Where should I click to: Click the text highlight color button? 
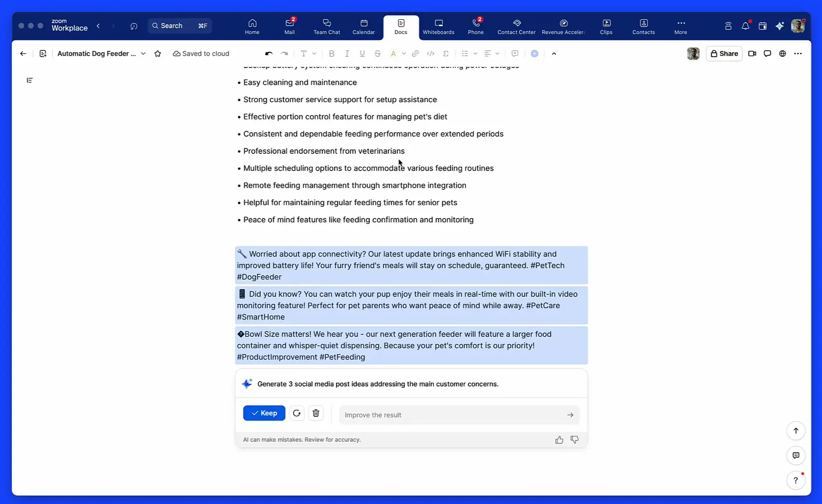click(x=393, y=54)
